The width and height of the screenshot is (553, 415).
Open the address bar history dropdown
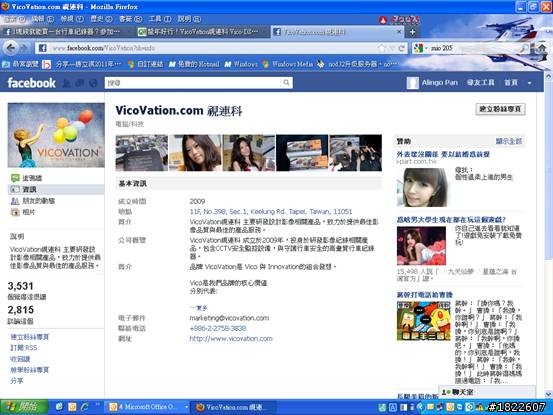(392, 48)
